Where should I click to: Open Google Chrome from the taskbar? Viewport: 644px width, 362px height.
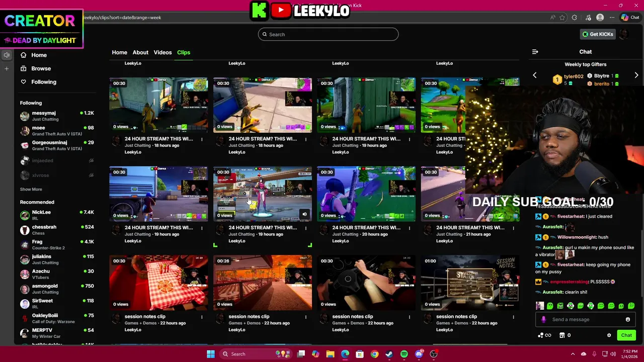click(x=374, y=354)
